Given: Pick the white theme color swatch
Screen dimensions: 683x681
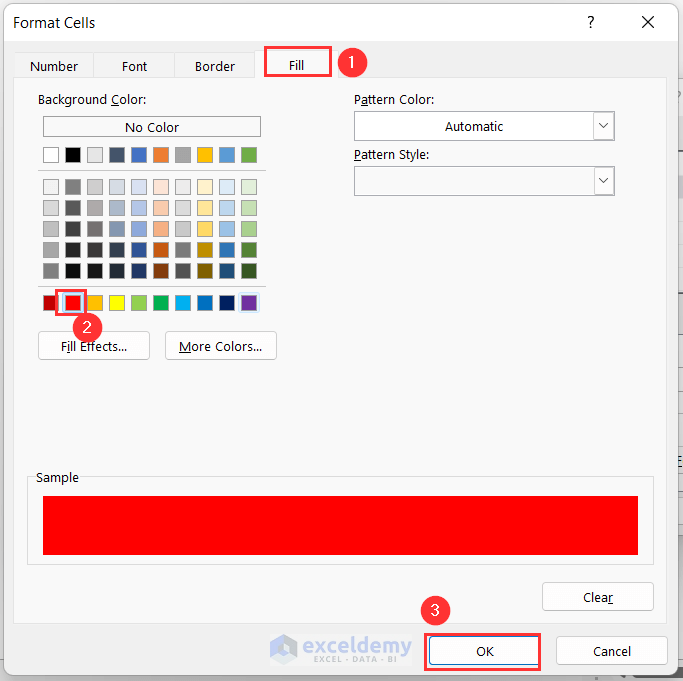Looking at the screenshot, I should (x=51, y=155).
